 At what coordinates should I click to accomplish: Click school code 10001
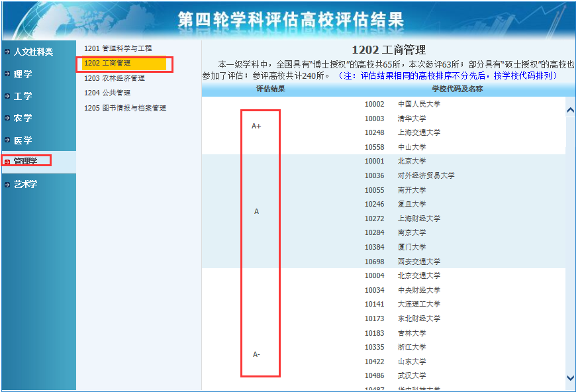point(374,161)
